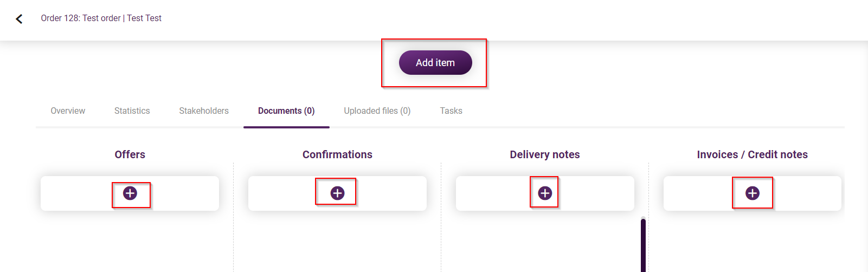This screenshot has width=868, height=272.
Task: Click the Documents (0) tab
Action: tap(286, 111)
